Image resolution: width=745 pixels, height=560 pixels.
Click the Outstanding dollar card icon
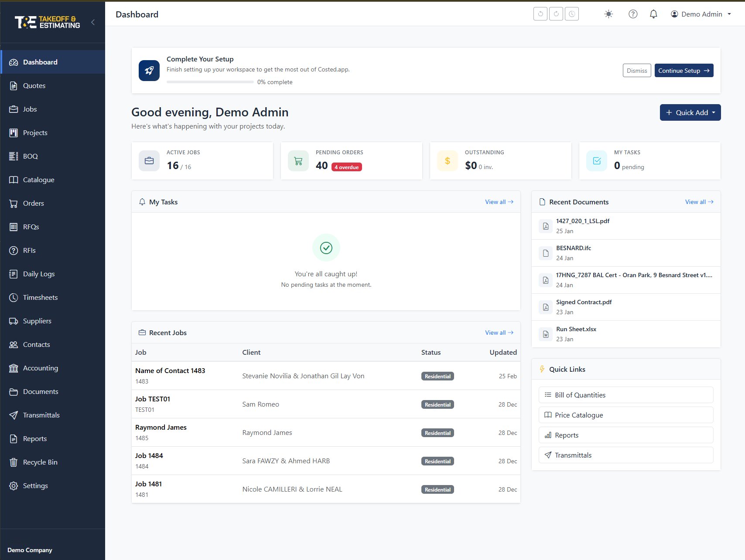pos(448,161)
